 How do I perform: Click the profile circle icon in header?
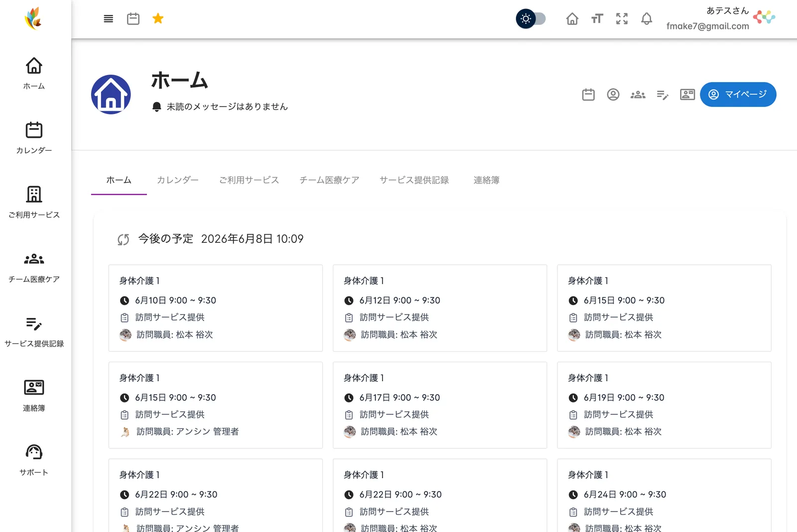(613, 95)
